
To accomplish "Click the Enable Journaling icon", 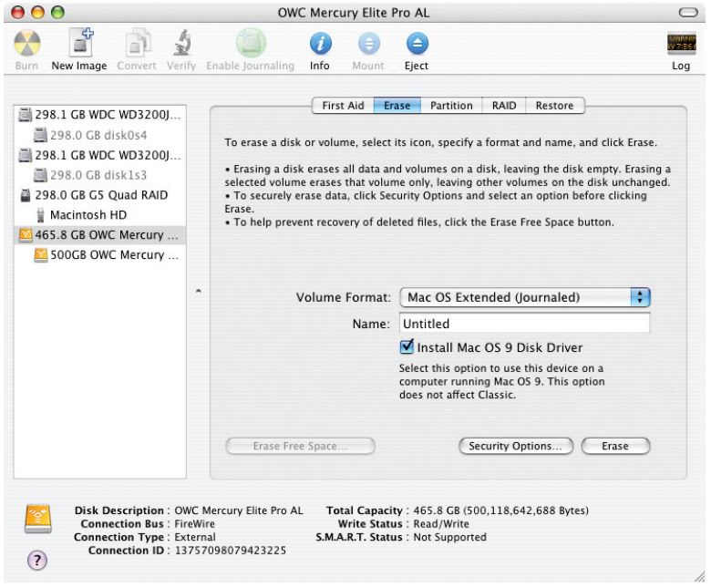I will [x=251, y=43].
